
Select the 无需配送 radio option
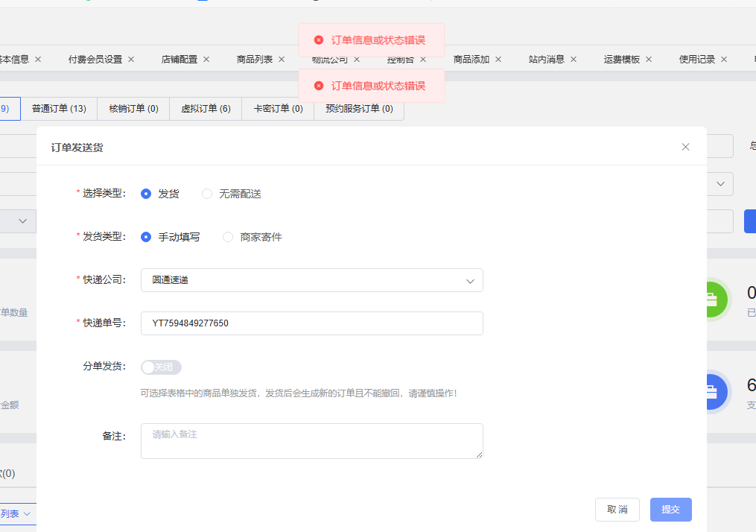click(x=207, y=194)
